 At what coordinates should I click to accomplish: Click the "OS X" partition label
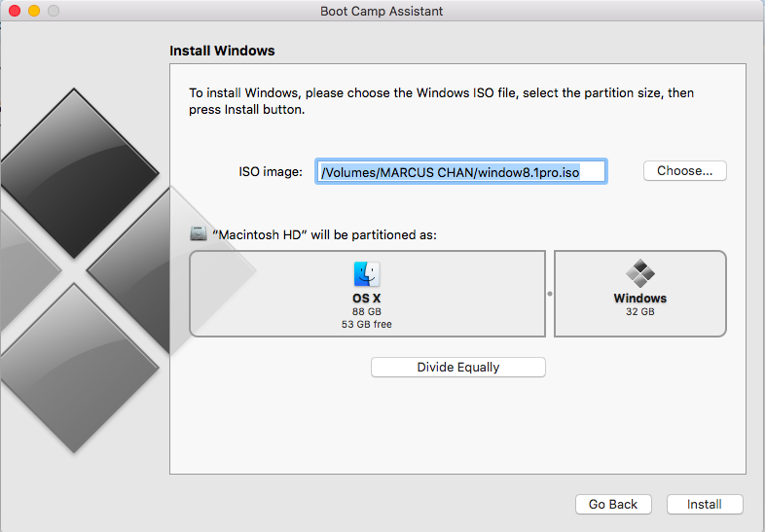click(366, 299)
